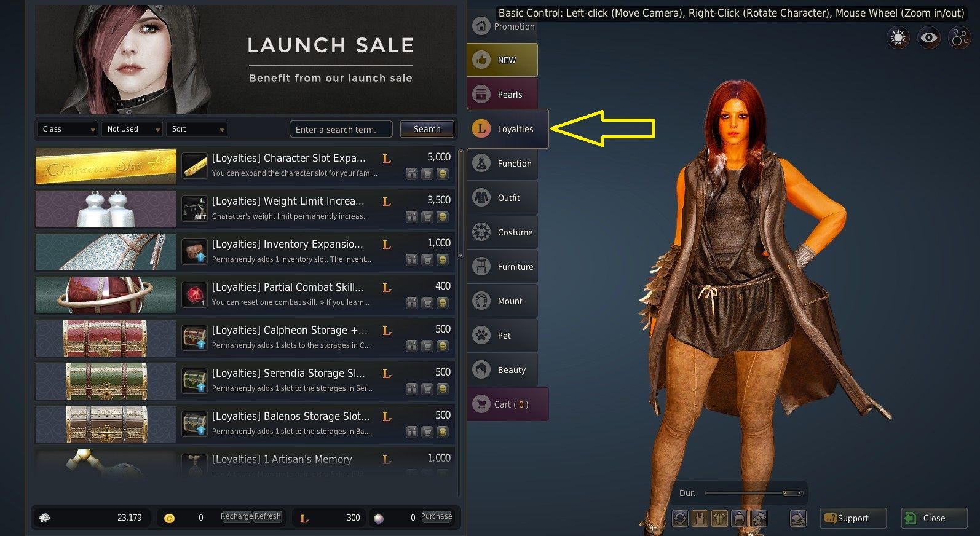The height and width of the screenshot is (536, 980).
Task: Click the sun lighting icon
Action: pos(898,38)
